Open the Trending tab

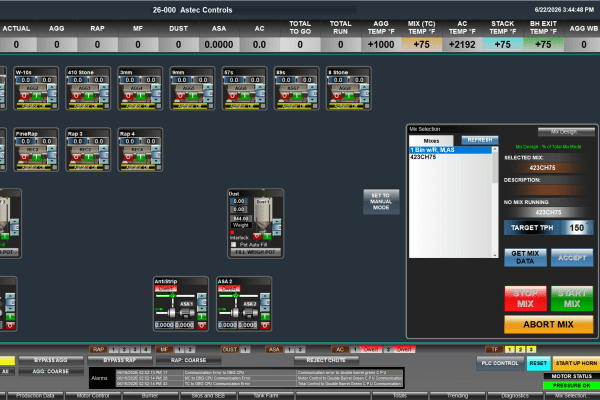coord(458,396)
